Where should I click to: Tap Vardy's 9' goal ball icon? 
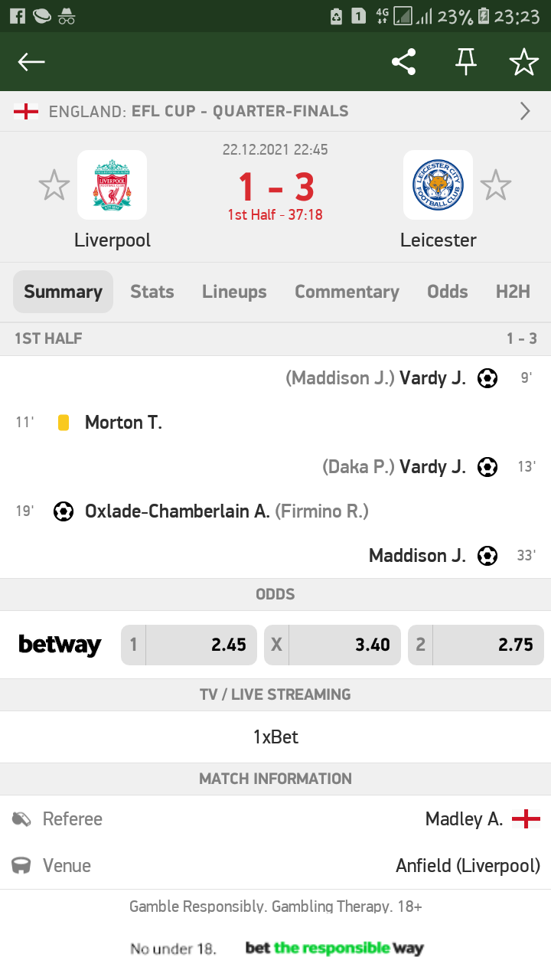(487, 378)
